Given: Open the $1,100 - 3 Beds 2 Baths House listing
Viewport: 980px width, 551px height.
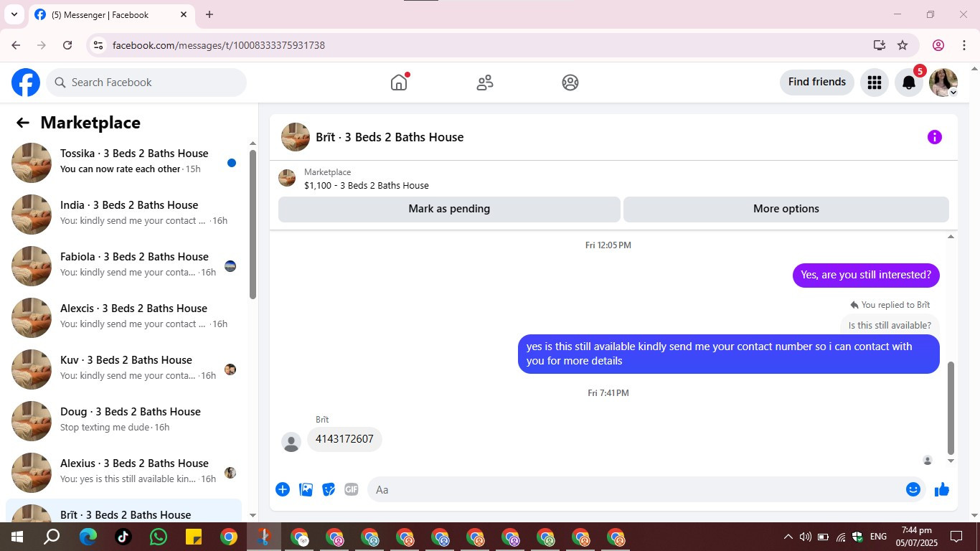Looking at the screenshot, I should tap(367, 185).
